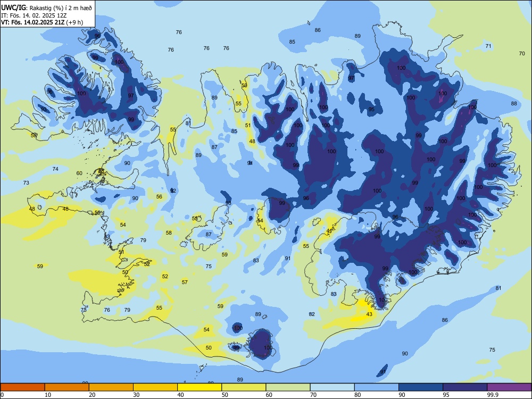Click the "88" humidity value off the east coast
The height and width of the screenshot is (399, 532).
514,104
